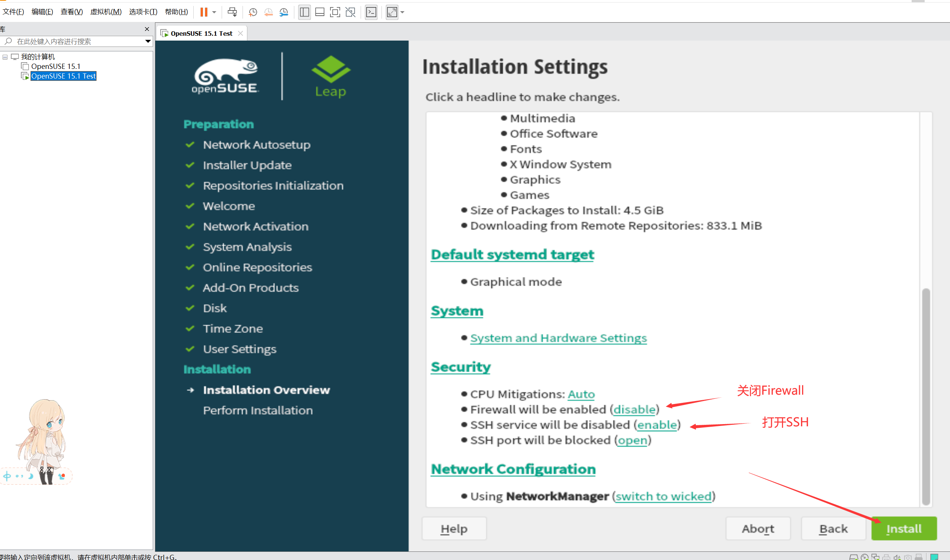Click the green Install button

pos(903,528)
